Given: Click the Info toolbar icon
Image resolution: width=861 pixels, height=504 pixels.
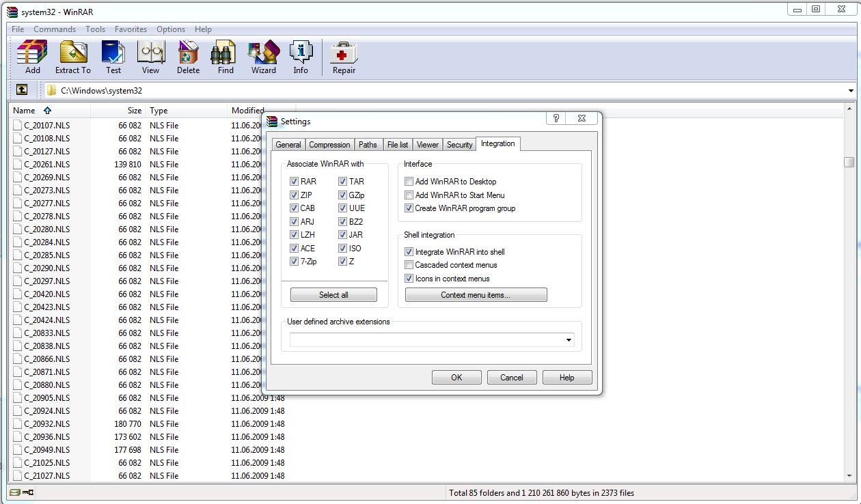Looking at the screenshot, I should coord(301,57).
